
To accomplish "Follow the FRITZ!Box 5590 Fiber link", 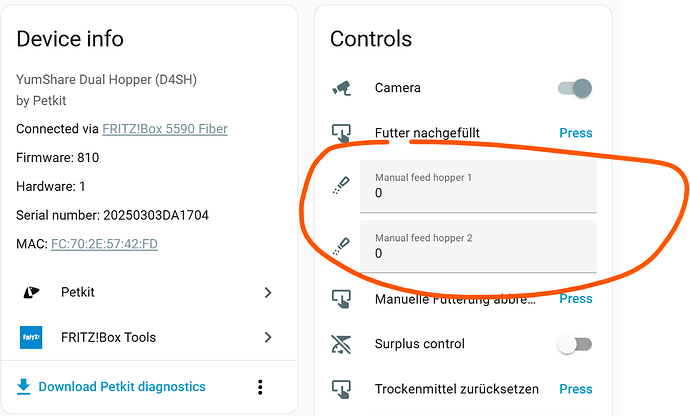I will pos(165,129).
